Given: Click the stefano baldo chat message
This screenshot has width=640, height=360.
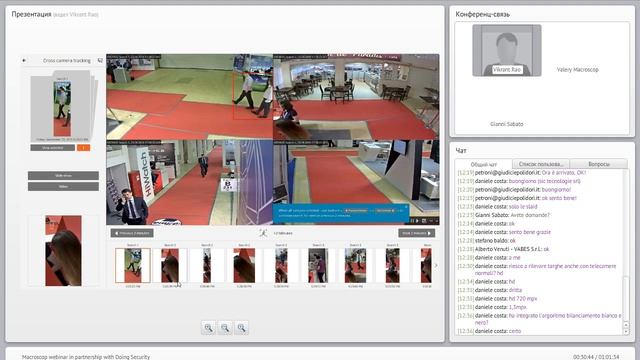Looking at the screenshot, I should click(x=487, y=240).
